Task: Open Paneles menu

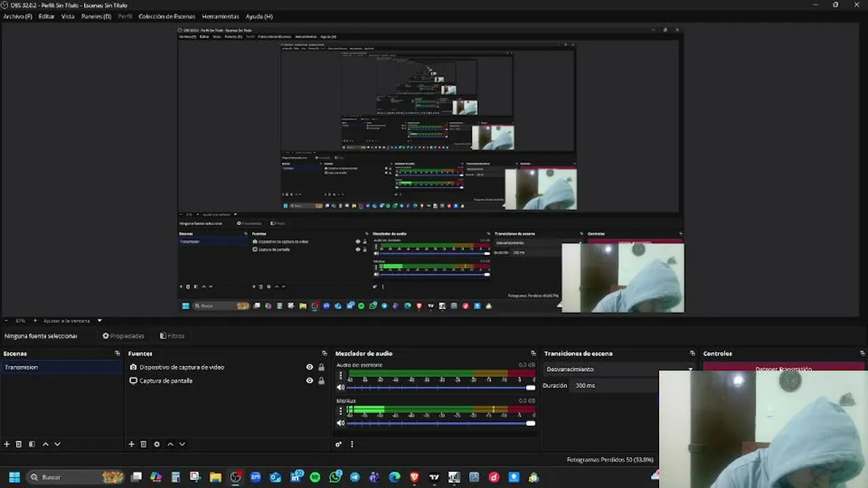Action: (x=96, y=16)
